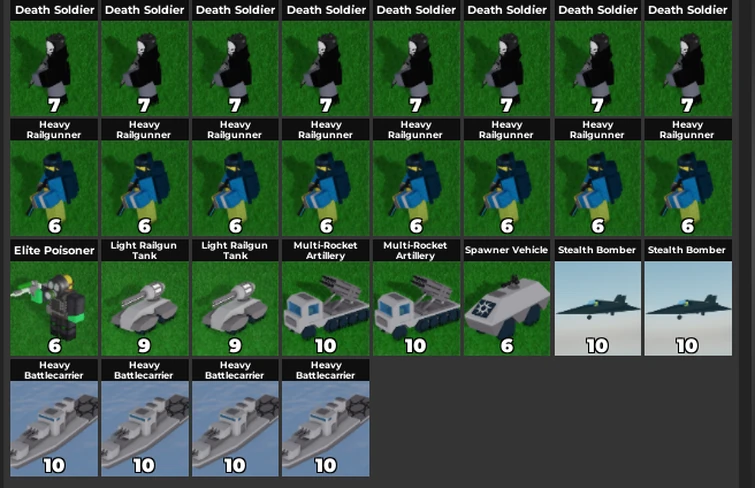Select the second Light Railgun Tank card
This screenshot has width=755, height=488.
(x=235, y=298)
